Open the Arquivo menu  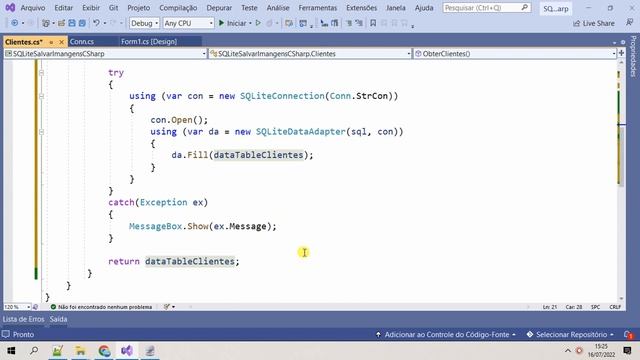tap(33, 8)
